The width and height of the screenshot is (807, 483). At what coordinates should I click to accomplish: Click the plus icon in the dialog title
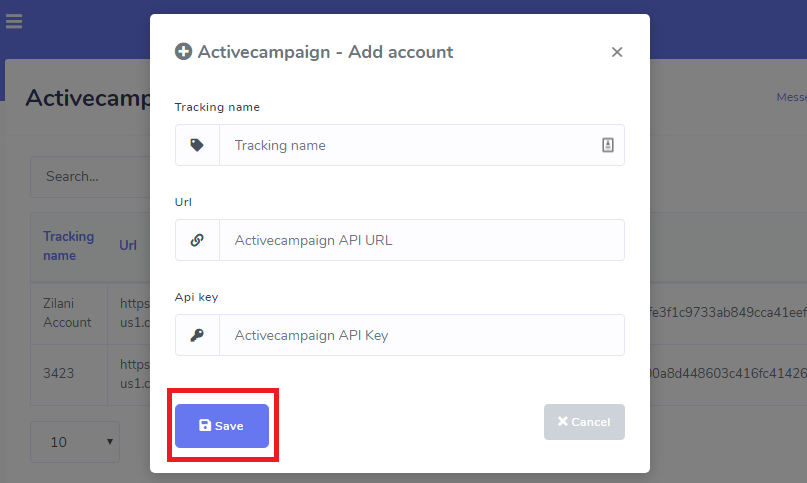[183, 52]
